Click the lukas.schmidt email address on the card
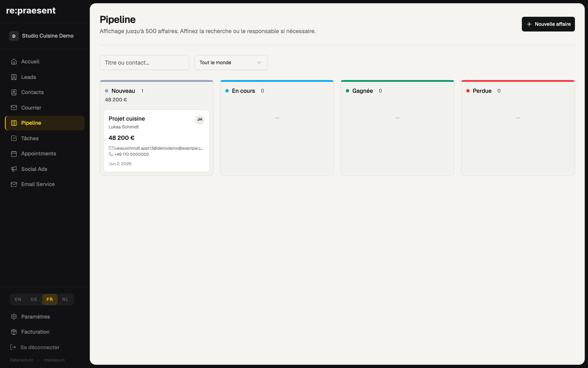The width and height of the screenshot is (588, 368). tap(159, 148)
